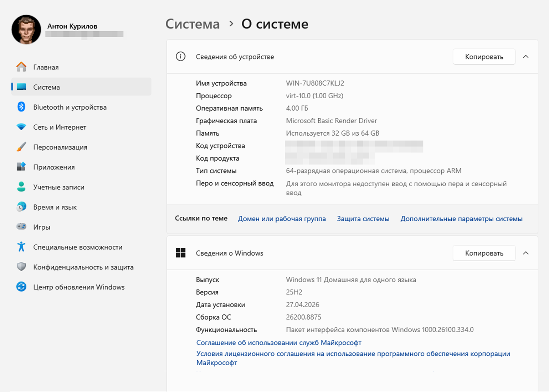
Task: Click the gamepad icon beside Игры
Action: [21, 226]
